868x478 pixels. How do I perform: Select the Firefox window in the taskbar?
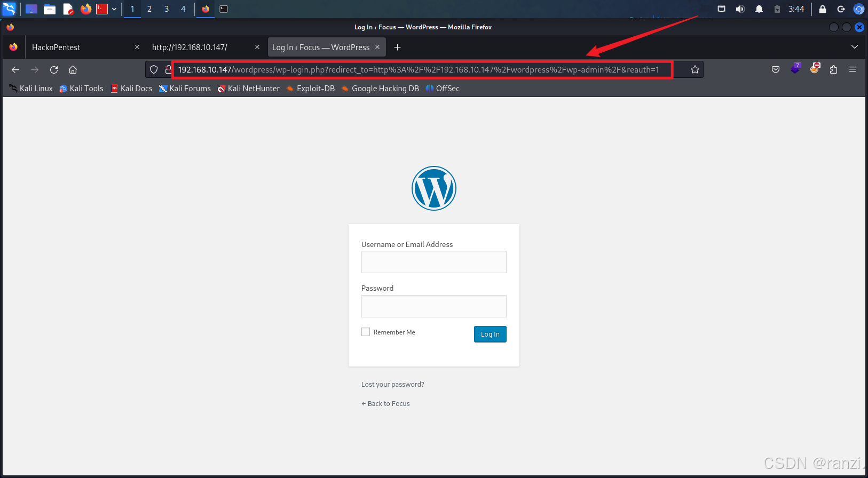pyautogui.click(x=206, y=9)
